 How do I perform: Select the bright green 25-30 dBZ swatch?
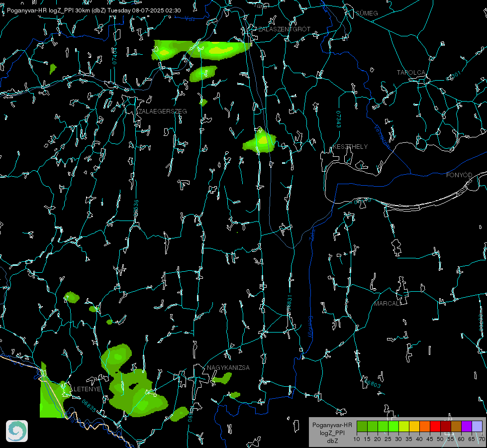tap(393, 426)
